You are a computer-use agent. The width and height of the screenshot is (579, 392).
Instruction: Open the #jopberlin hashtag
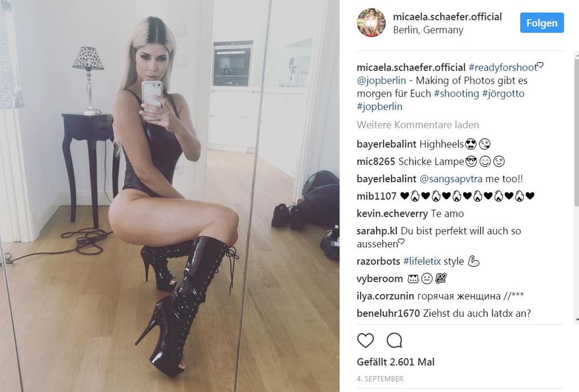pyautogui.click(x=379, y=106)
